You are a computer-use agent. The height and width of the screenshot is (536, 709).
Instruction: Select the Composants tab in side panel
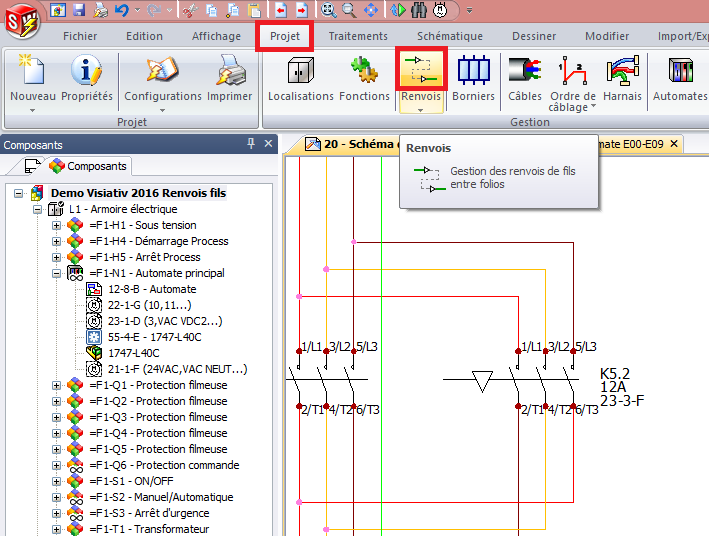pyautogui.click(x=89, y=166)
